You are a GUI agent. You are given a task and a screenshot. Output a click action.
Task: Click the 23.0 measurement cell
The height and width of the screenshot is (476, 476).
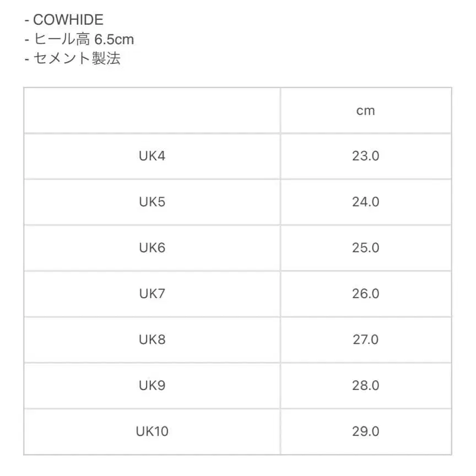coord(365,156)
